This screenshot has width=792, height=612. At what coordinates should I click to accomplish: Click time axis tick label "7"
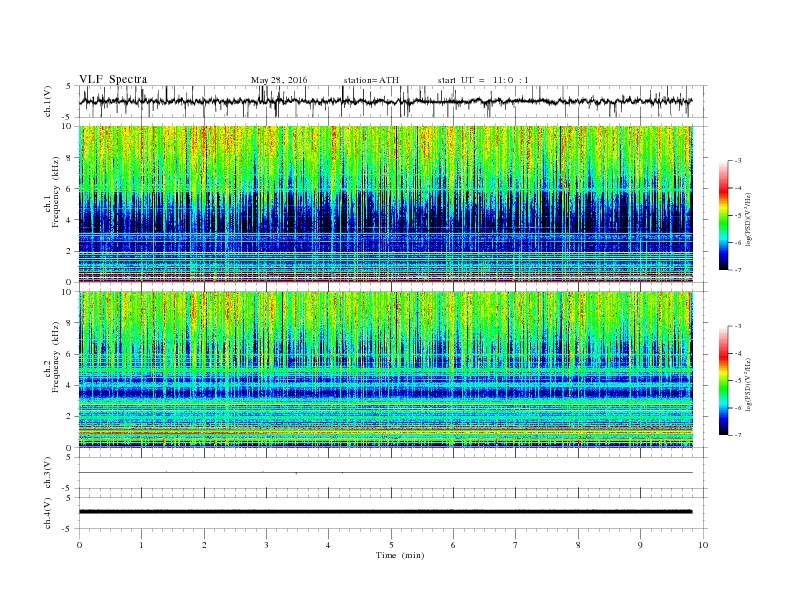coord(516,545)
